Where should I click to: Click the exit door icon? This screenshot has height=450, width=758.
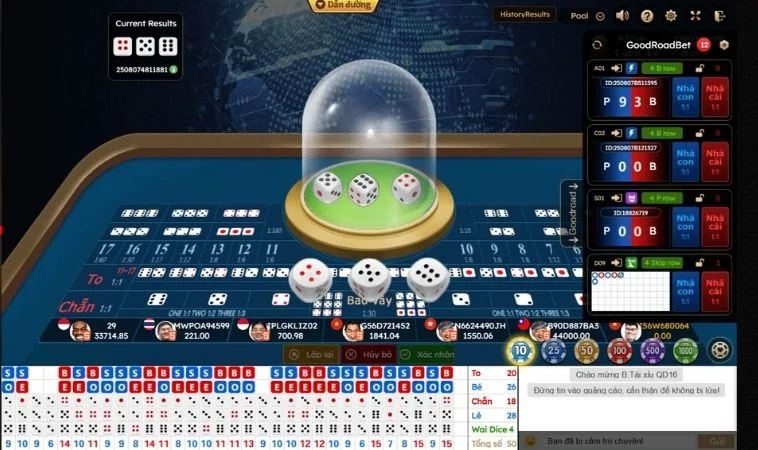719,16
